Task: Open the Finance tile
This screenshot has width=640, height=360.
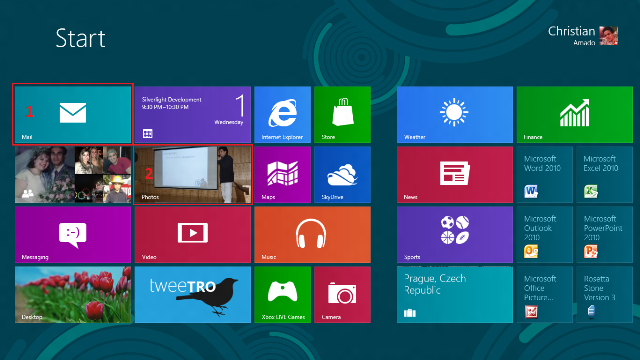Action: [575, 114]
